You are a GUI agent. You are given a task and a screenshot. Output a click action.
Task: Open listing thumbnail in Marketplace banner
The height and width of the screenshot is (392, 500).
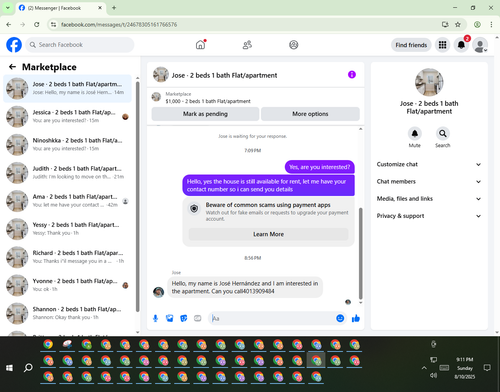[156, 97]
